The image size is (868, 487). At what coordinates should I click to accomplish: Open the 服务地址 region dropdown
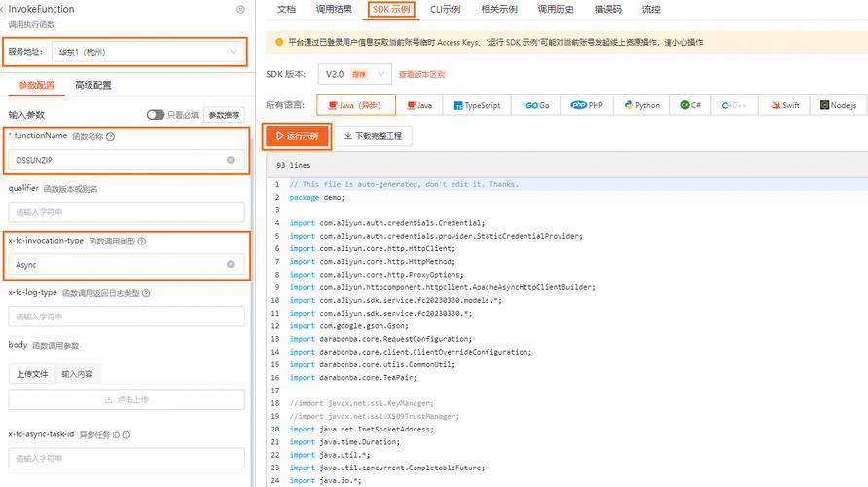(147, 52)
